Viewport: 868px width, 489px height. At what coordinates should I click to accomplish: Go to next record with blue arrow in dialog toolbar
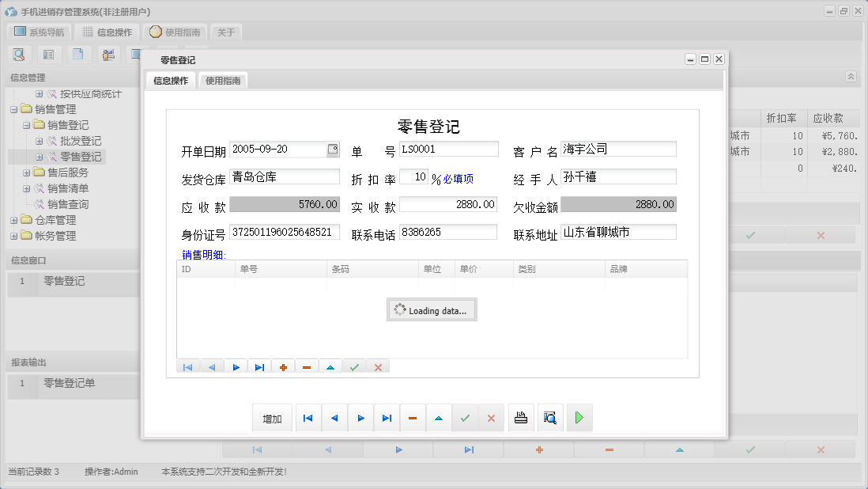pos(360,417)
